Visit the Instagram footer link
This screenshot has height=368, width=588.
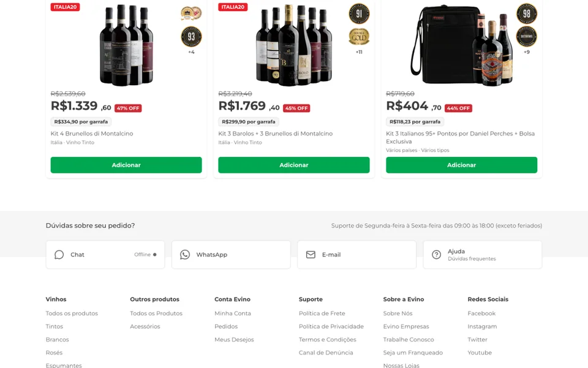[482, 326]
